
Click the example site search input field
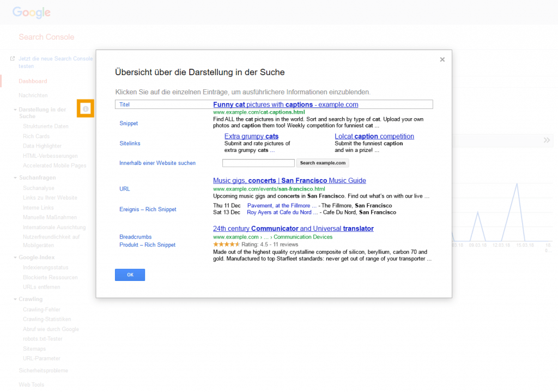(x=258, y=163)
